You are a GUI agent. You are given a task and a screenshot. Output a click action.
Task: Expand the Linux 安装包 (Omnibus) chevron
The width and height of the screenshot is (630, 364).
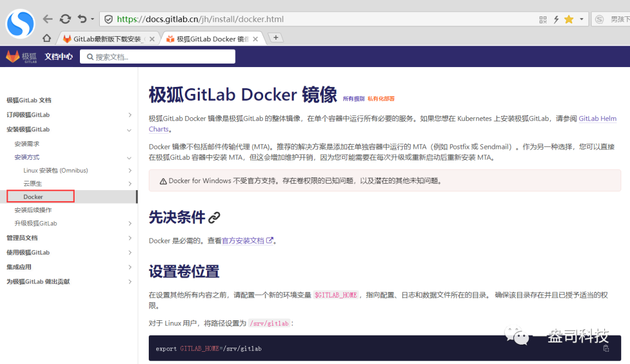point(129,170)
